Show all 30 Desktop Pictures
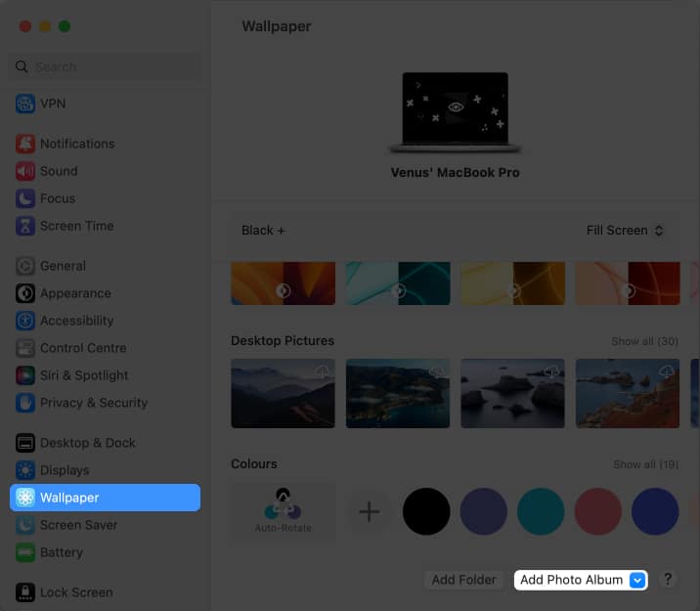Viewport: 700px width, 611px height. [x=645, y=341]
